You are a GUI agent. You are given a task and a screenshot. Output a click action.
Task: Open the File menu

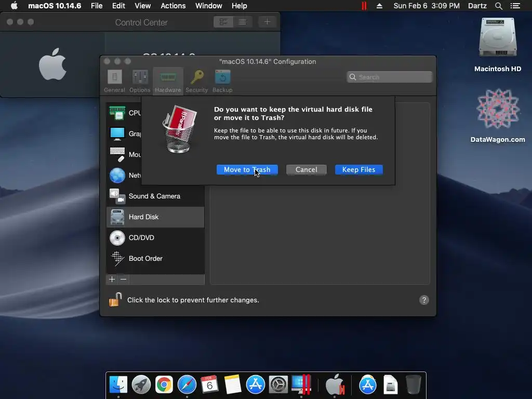coord(97,6)
